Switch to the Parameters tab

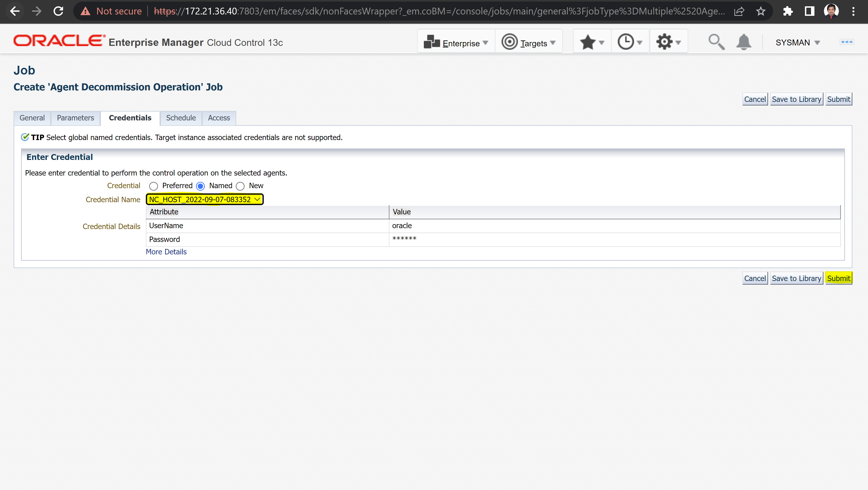tap(75, 118)
